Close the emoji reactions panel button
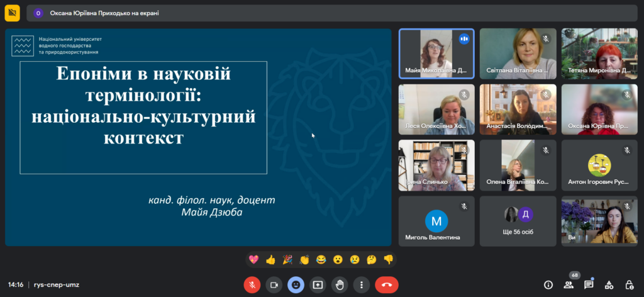This screenshot has width=644, height=297. (x=296, y=284)
